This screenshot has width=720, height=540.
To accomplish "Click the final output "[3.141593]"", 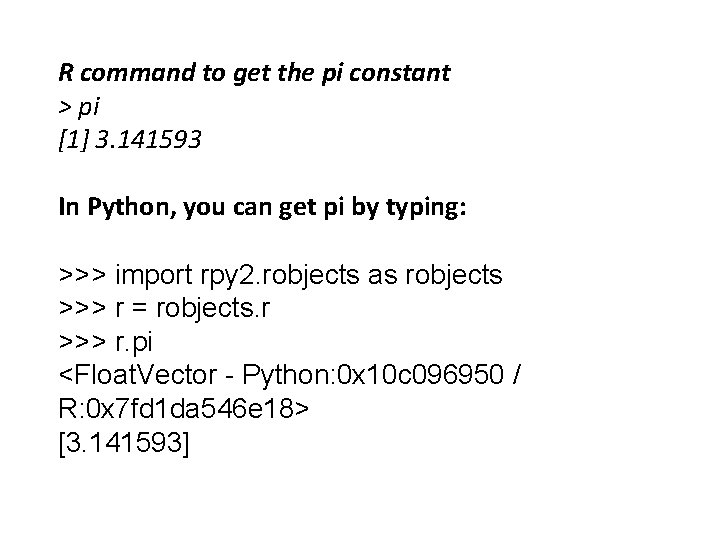I will (x=123, y=446).
